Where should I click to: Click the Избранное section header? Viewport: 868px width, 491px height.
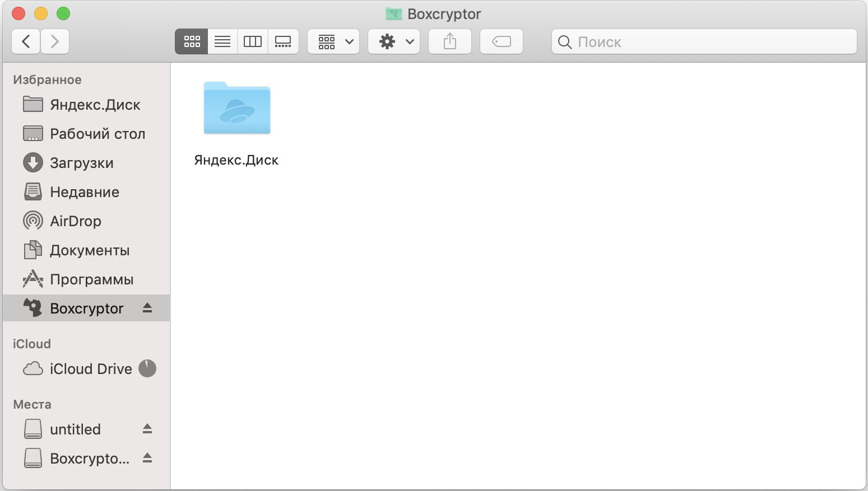[48, 80]
